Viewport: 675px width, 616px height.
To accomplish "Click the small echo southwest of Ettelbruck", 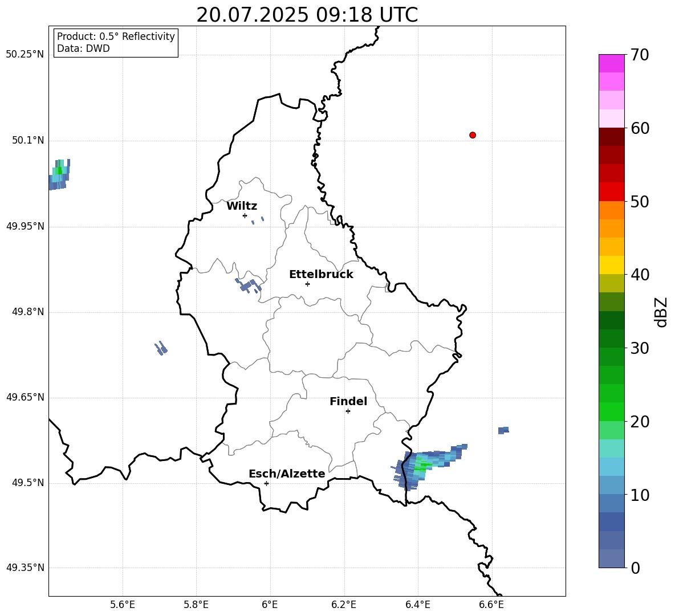I will click(x=249, y=285).
